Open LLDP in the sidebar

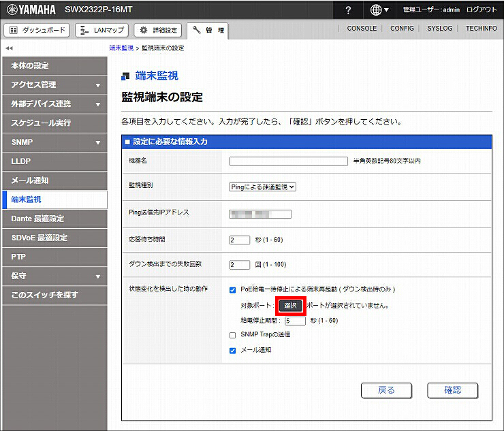click(x=54, y=161)
